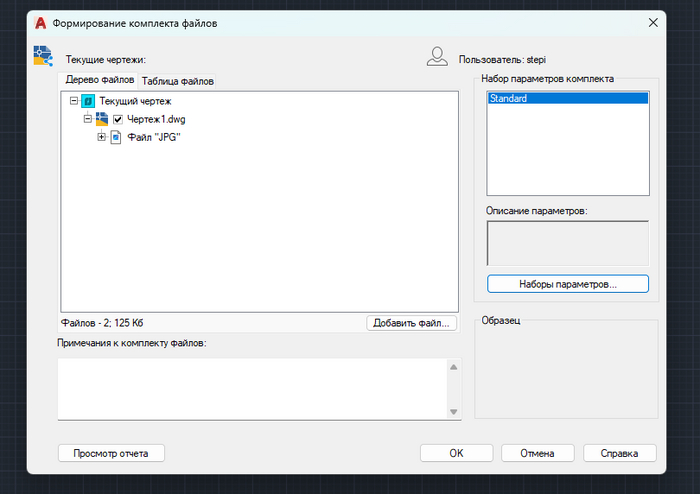Select the Standard parameter set
The width and height of the screenshot is (700, 494).
(x=567, y=98)
